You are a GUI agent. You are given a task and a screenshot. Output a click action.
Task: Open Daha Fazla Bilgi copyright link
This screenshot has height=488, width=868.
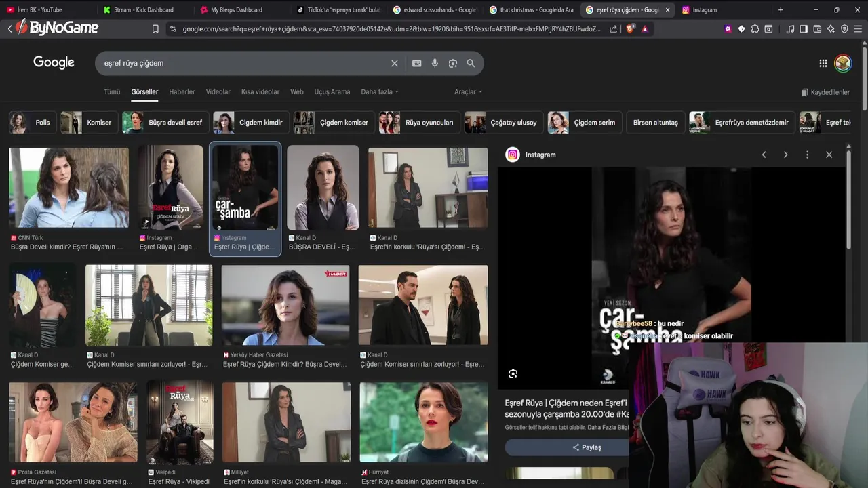[x=608, y=427]
